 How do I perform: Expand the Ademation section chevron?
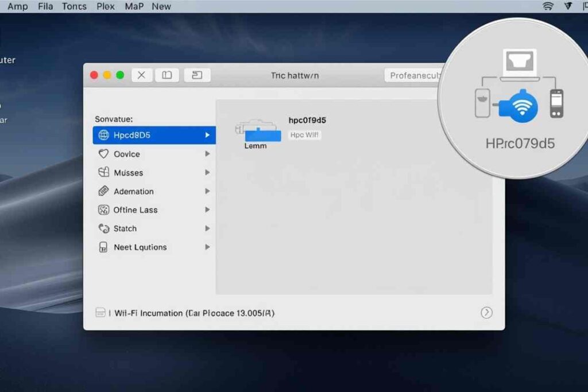208,191
